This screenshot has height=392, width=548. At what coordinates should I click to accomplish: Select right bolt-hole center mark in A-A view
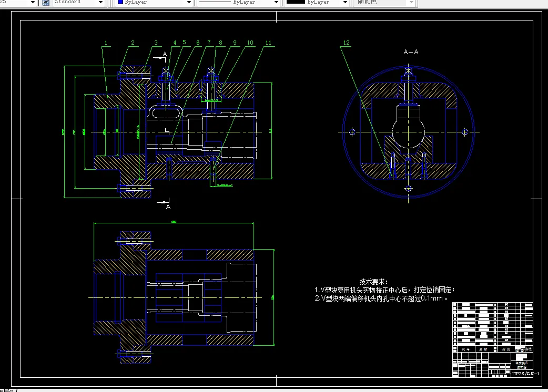pos(465,132)
